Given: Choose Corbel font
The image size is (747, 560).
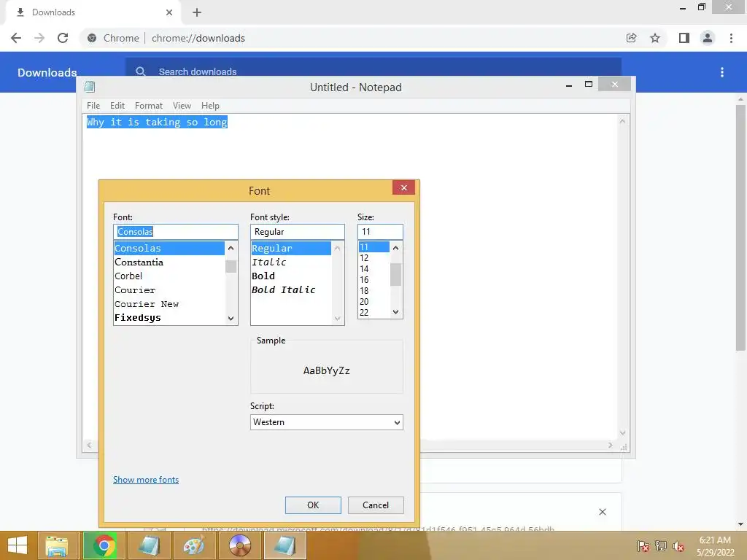Looking at the screenshot, I should click(169, 276).
